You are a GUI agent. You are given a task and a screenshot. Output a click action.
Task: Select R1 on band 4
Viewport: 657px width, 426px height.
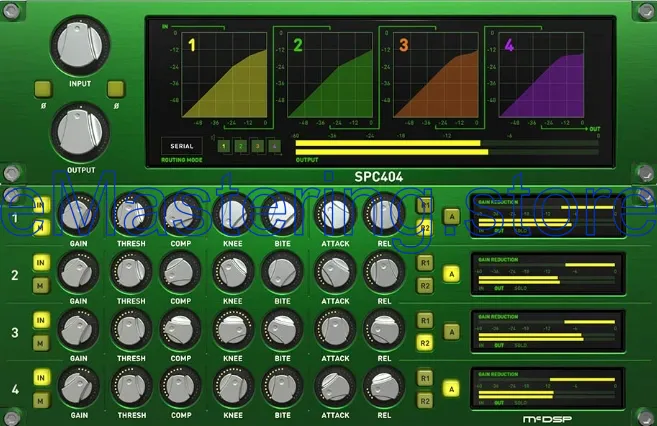(425, 378)
